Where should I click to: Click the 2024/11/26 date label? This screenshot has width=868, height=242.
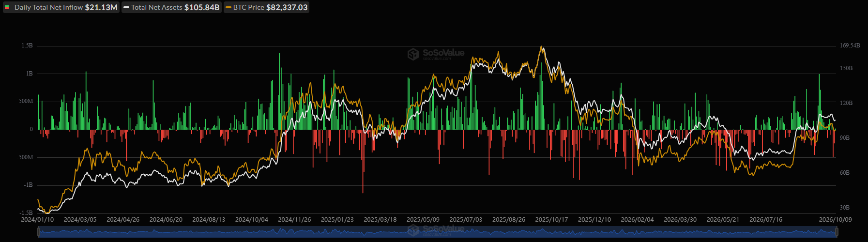294,220
